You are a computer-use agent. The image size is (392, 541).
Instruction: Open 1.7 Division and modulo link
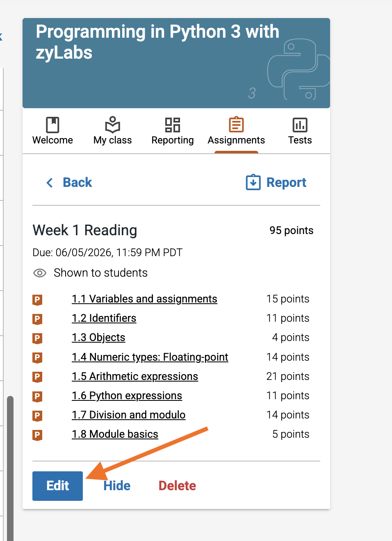tap(129, 415)
